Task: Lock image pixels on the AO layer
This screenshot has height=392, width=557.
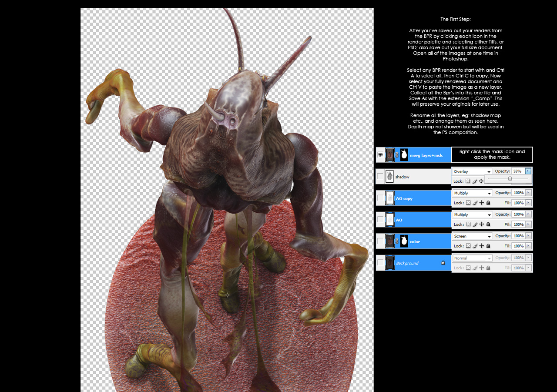Action: pyautogui.click(x=475, y=224)
